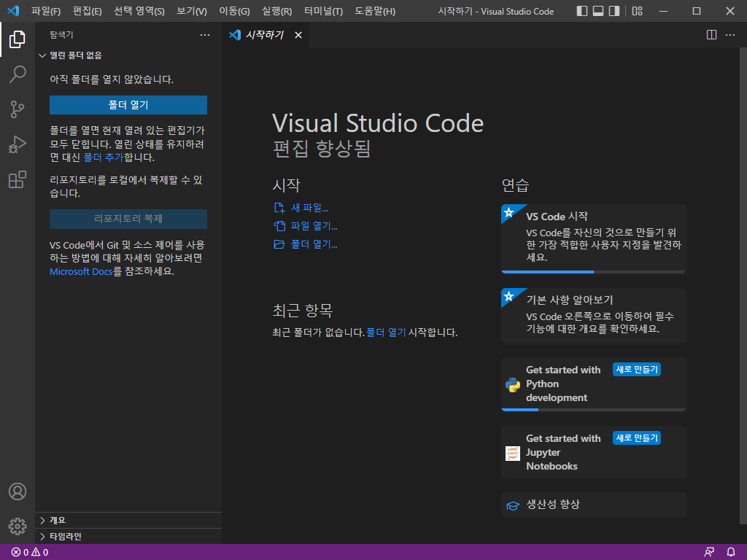Image resolution: width=747 pixels, height=560 pixels.
Task: Click the 폴더 열기 open folder icon in 시작
Action: pyautogui.click(x=279, y=244)
